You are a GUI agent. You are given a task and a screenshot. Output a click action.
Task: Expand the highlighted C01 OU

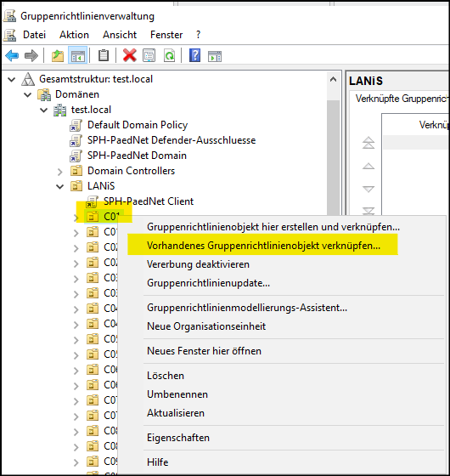click(x=76, y=218)
